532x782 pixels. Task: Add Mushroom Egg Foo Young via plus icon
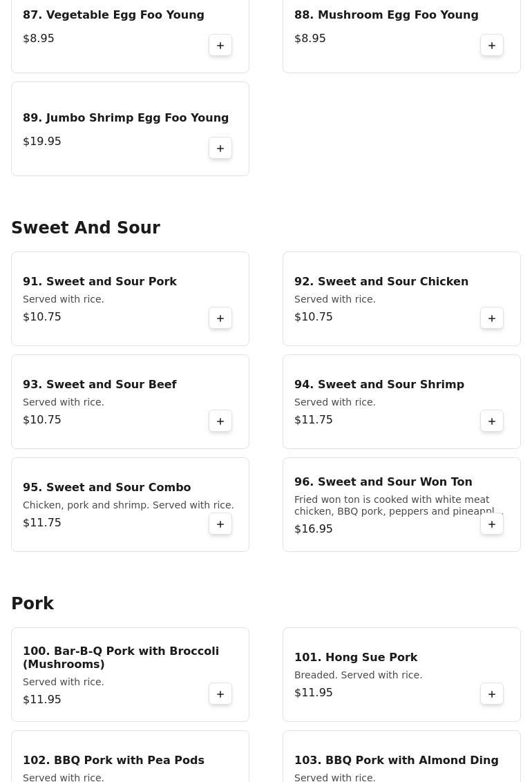[x=492, y=46]
